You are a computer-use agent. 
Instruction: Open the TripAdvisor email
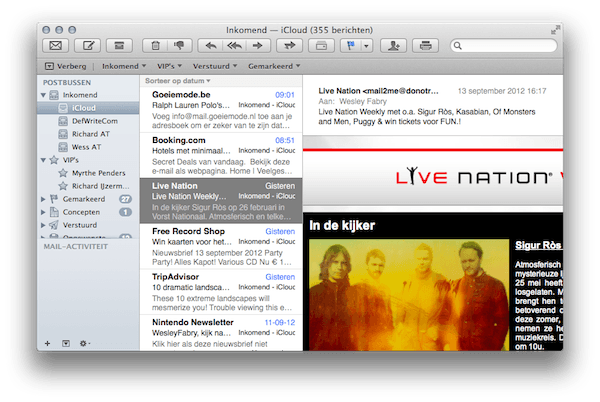pyautogui.click(x=221, y=292)
